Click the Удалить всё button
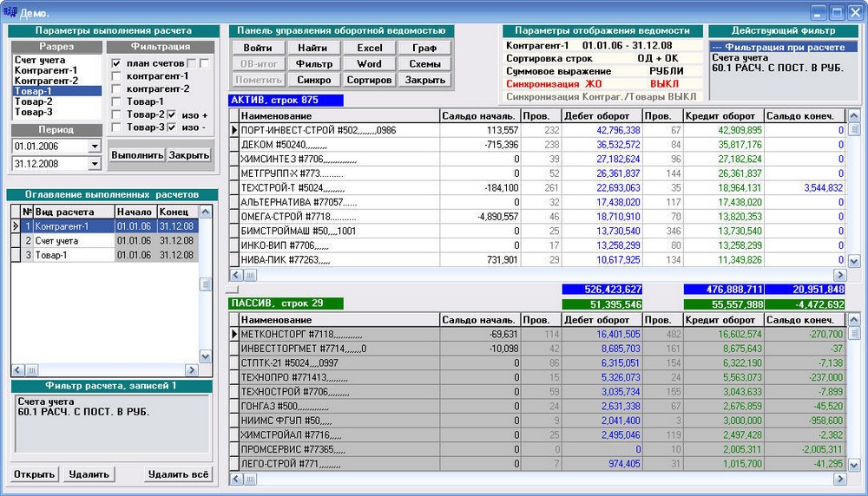Image resolution: width=868 pixels, height=496 pixels. pos(178,474)
